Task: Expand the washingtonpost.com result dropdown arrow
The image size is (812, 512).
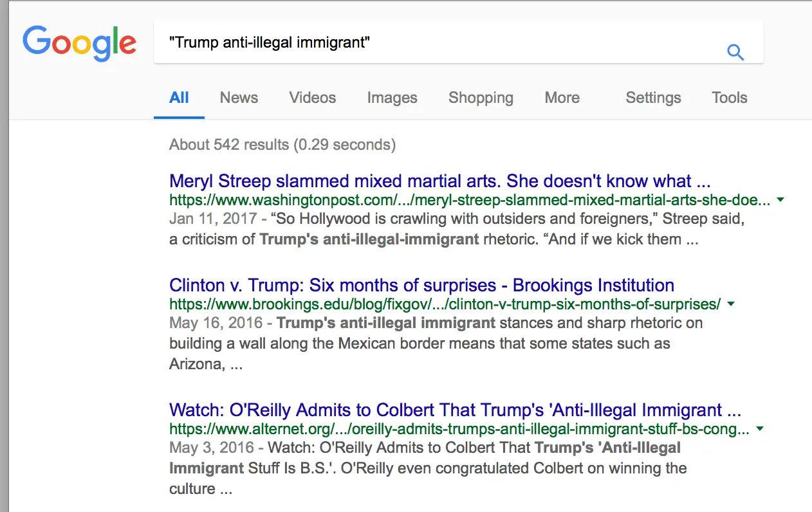Action: (780, 200)
